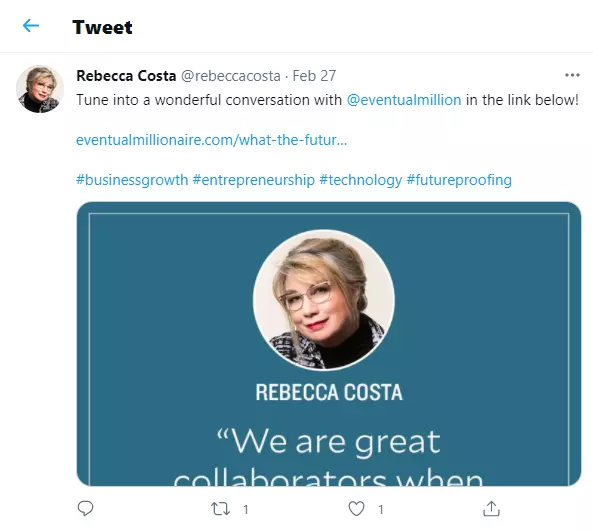
Task: Open the Rebecca Costa quote image card
Action: [329, 344]
